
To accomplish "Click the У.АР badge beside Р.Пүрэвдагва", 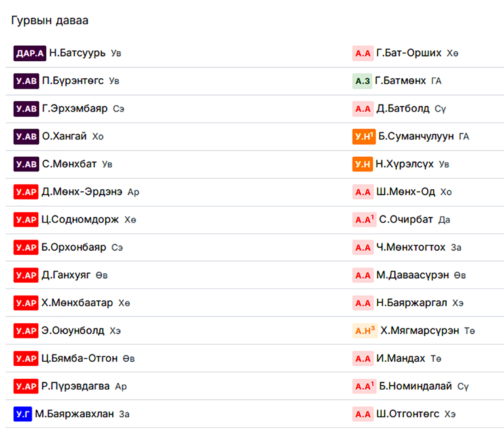I will pyautogui.click(x=26, y=386).
